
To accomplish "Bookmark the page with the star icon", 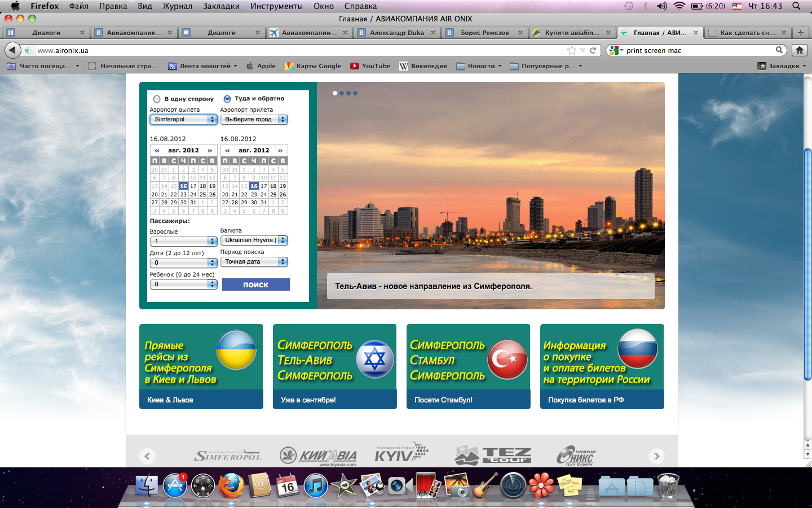I will [x=572, y=50].
